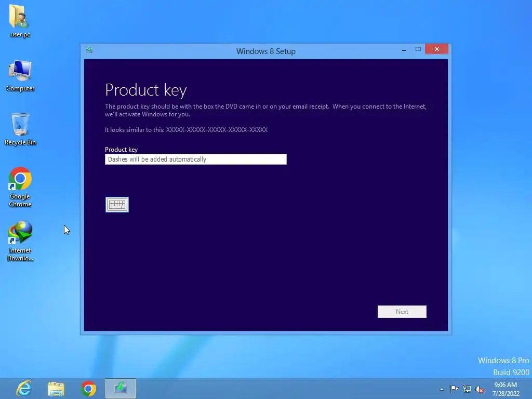Click the maximize button of the Setup window
The width and height of the screenshot is (532, 399).
tap(418, 49)
